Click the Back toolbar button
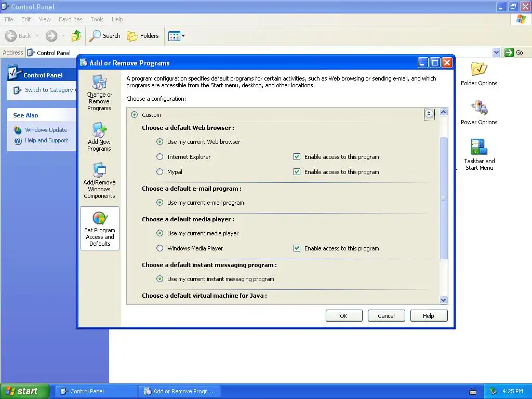 click(18, 36)
